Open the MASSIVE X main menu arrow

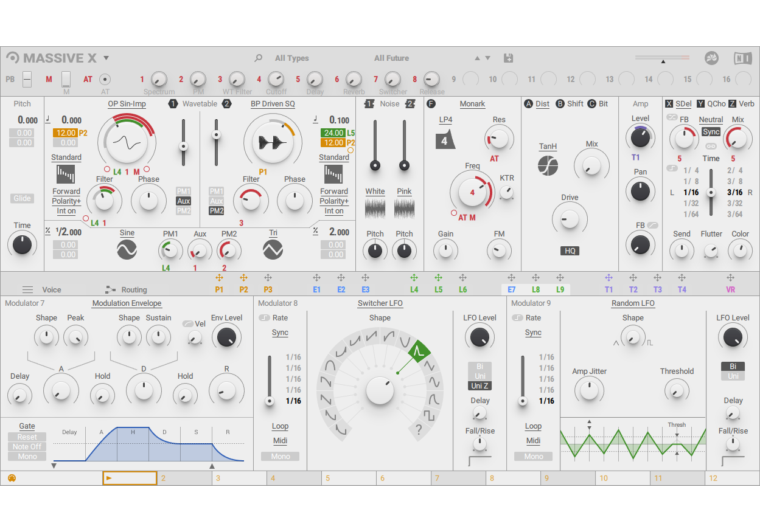(x=106, y=58)
